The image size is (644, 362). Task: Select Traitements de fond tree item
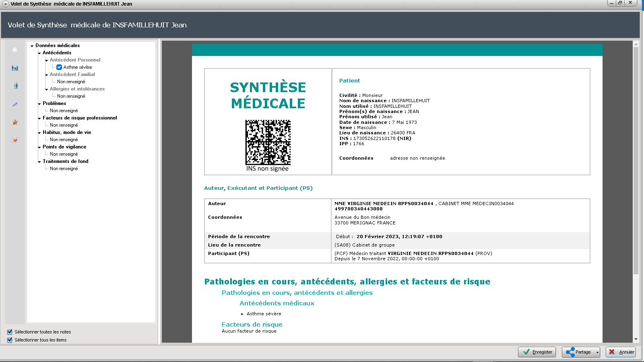point(66,161)
